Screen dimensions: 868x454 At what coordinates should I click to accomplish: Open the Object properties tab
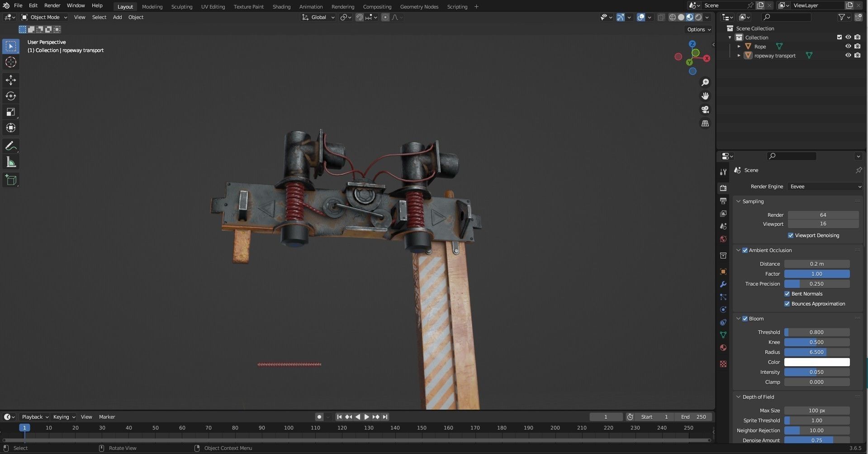pyautogui.click(x=723, y=272)
